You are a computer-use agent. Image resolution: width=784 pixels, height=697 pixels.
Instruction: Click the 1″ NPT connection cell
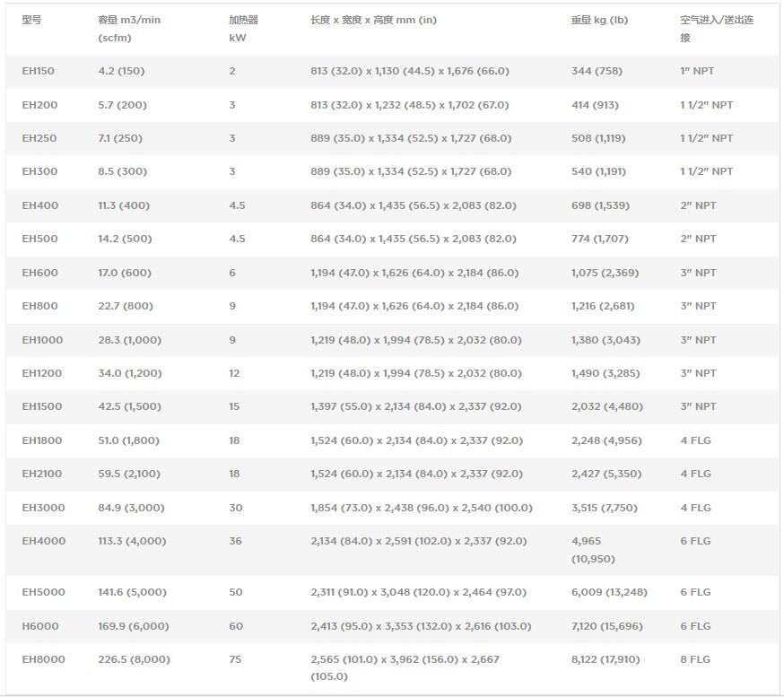point(698,72)
